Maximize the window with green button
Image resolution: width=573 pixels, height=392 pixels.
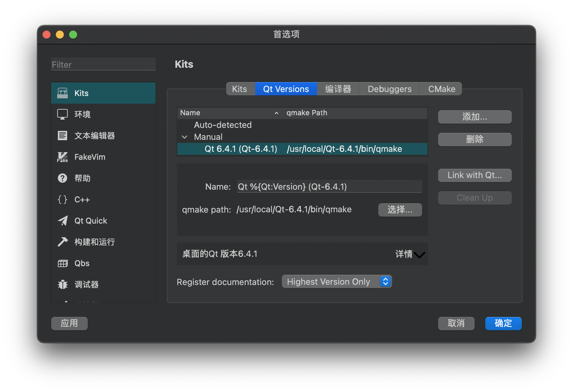click(73, 35)
